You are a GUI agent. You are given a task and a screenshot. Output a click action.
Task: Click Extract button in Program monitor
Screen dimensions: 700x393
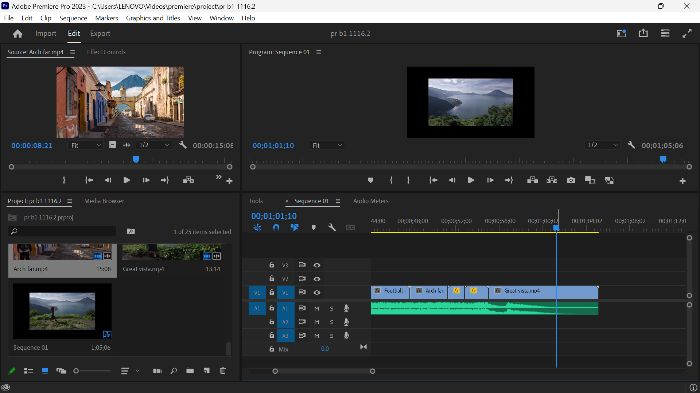(x=552, y=180)
